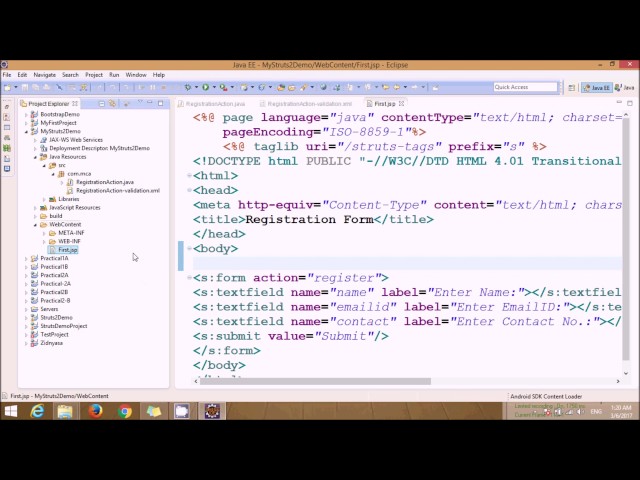Switch to the Java perspective
The image size is (640, 480).
pos(625,88)
